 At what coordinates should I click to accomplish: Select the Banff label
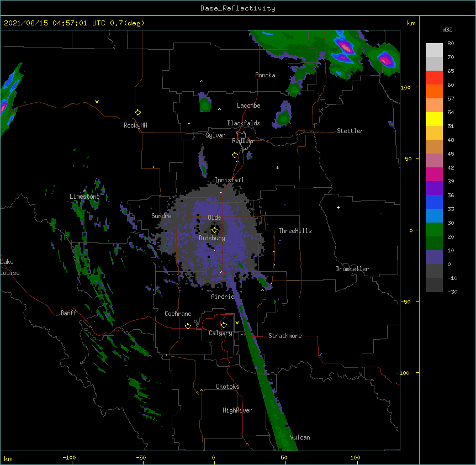click(68, 313)
